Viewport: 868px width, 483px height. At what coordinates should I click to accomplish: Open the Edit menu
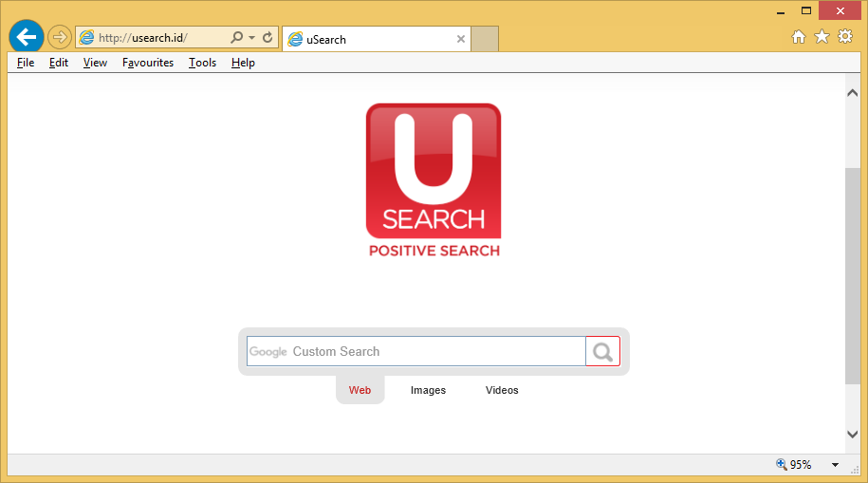point(59,63)
